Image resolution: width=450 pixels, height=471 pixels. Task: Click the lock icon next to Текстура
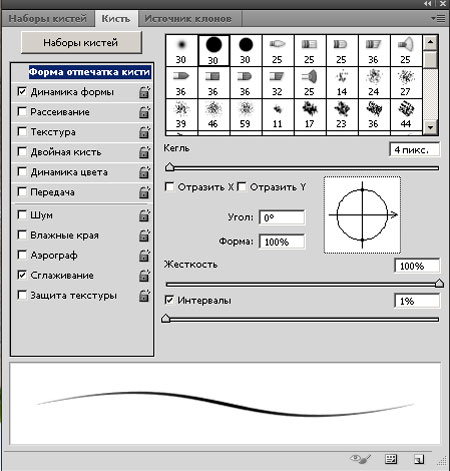[144, 132]
